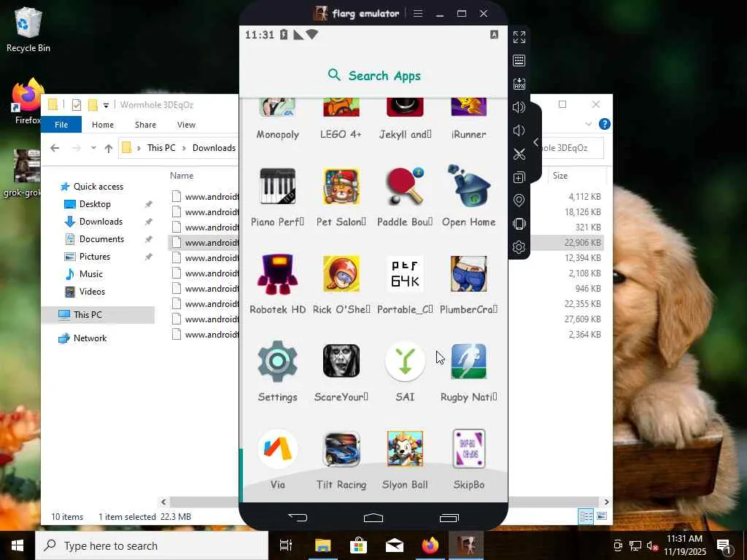Select Pictures in navigation pane
Image resolution: width=747 pixels, height=560 pixels.
click(x=94, y=257)
